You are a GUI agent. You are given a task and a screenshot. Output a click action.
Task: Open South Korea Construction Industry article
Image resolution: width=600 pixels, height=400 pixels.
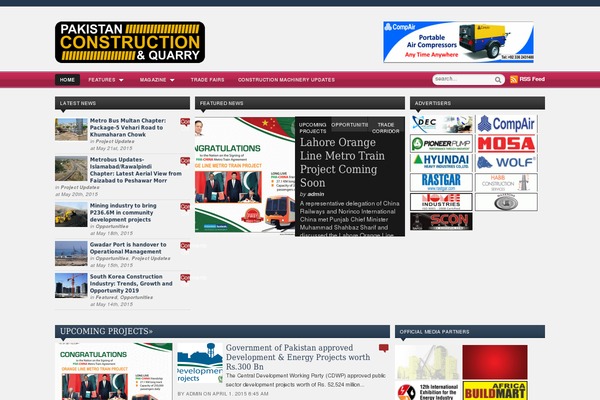131,284
